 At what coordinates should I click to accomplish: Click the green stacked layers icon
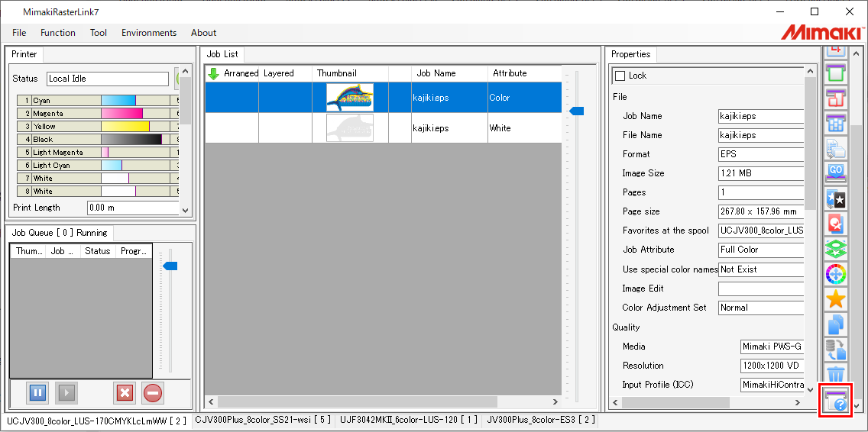pyautogui.click(x=836, y=249)
